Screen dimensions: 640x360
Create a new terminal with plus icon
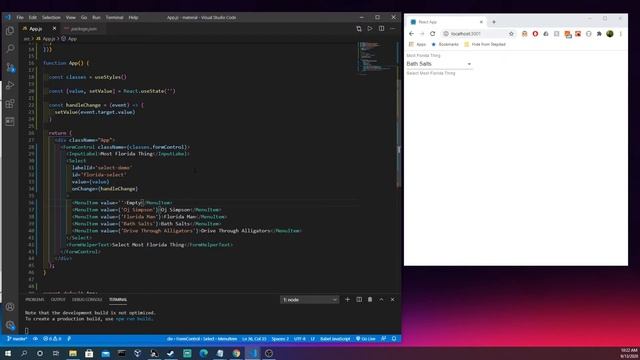pos(347,300)
